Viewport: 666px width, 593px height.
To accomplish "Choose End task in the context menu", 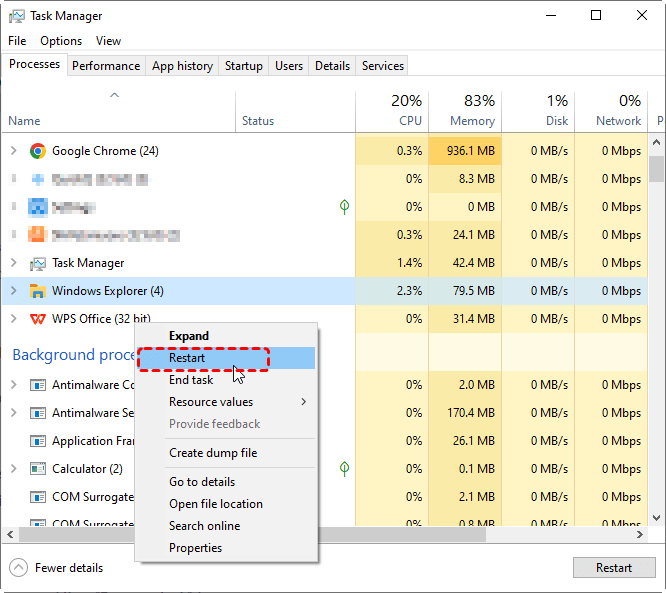I will (227, 380).
